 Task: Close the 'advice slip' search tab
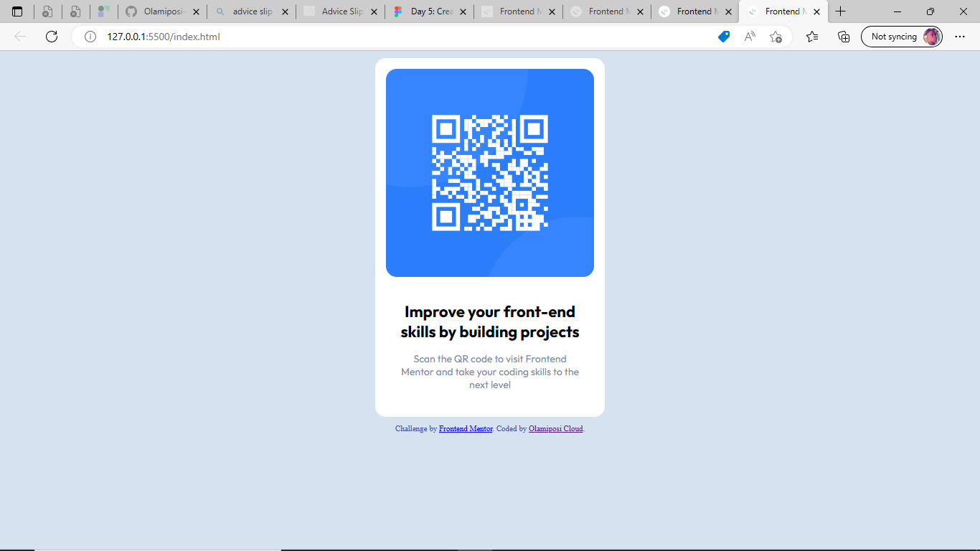[285, 12]
